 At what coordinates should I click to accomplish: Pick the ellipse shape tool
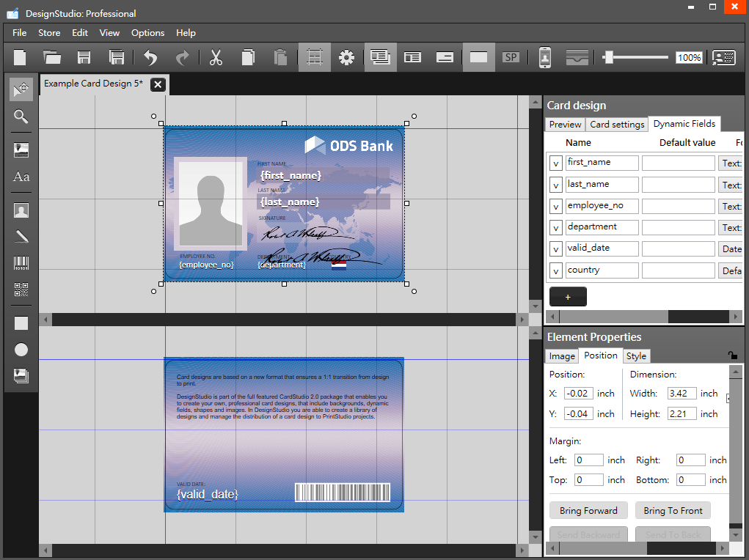21,350
